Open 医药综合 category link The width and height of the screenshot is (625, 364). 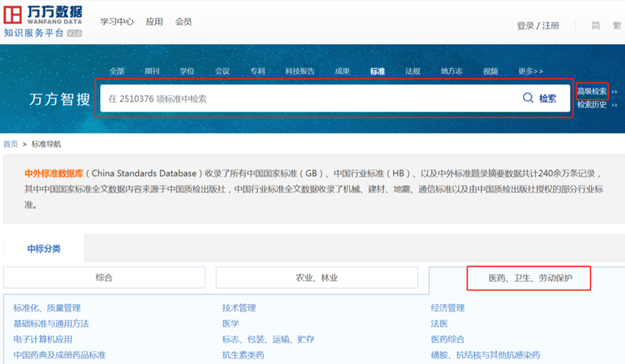coord(448,339)
